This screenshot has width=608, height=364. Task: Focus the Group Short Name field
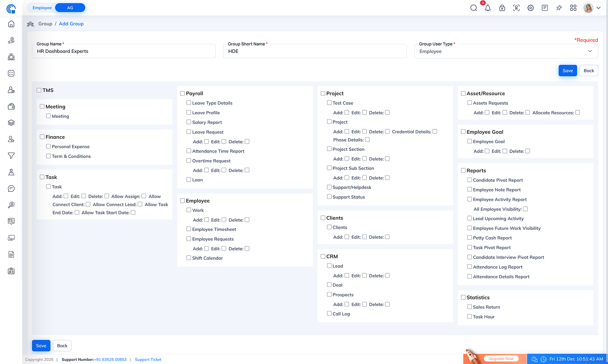(315, 51)
